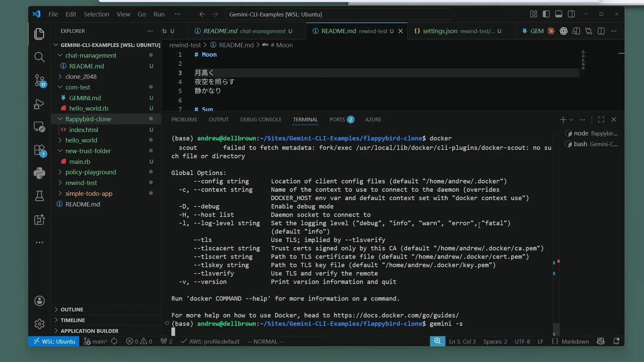Go forward with navigation arrow
The height and width of the screenshot is (362, 644).
215,14
